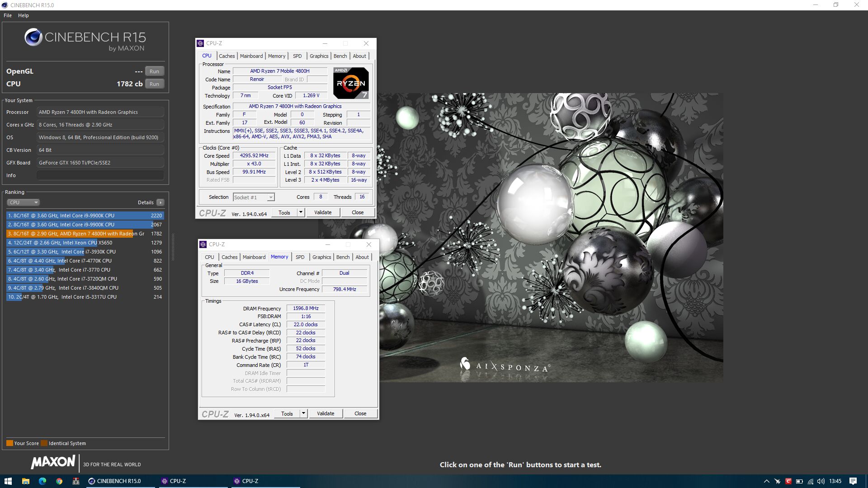Open the File menu in Cinebench
The height and width of the screenshot is (488, 868).
tap(8, 15)
